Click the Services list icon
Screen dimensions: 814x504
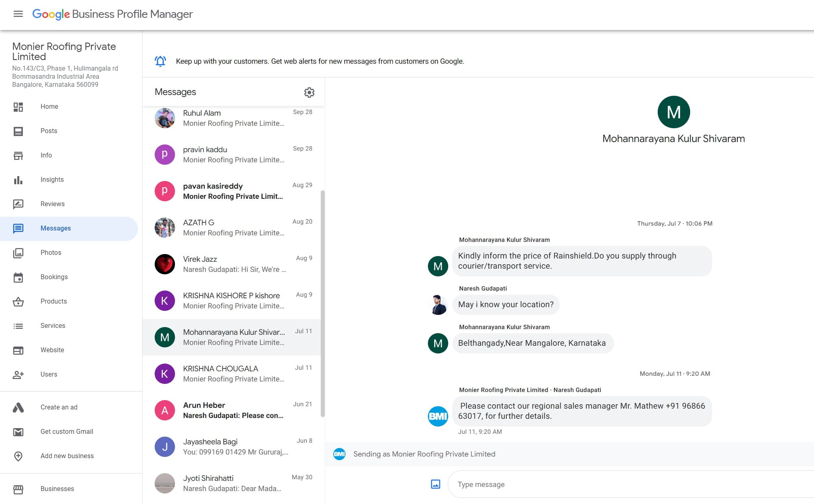[18, 326]
